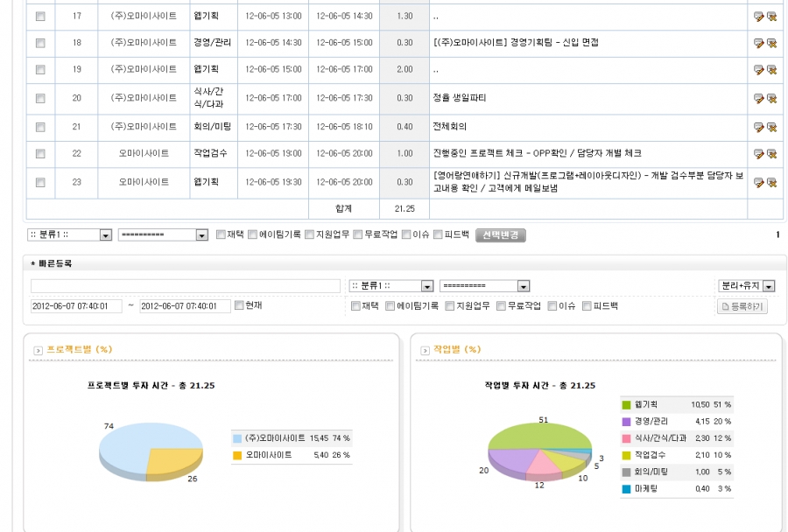Expand the dashed category dropdown in 빠른등록
The image size is (788, 532).
[487, 285]
